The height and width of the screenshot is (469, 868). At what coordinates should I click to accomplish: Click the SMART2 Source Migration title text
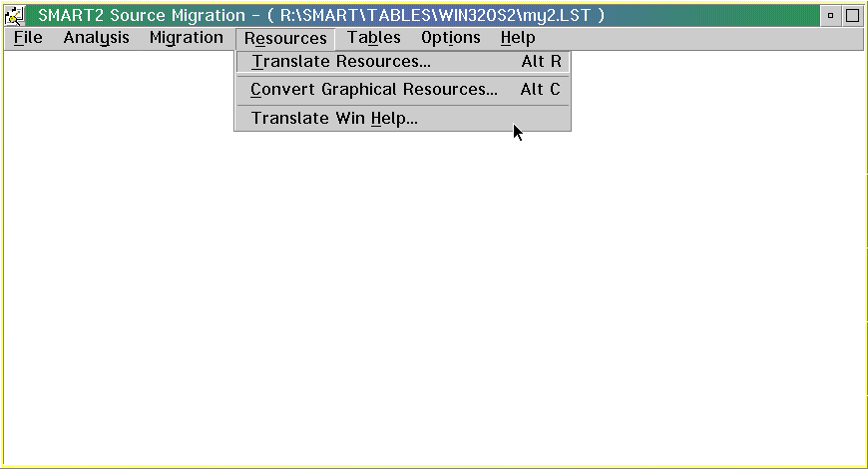point(141,15)
